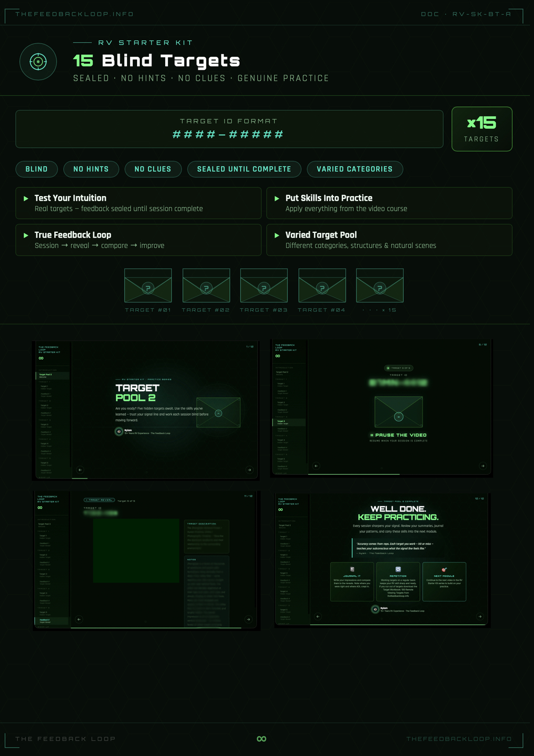Image resolution: width=534 pixels, height=756 pixels.
Task: Open the sealed envelope labeled TARGET #02
Action: pos(206,285)
